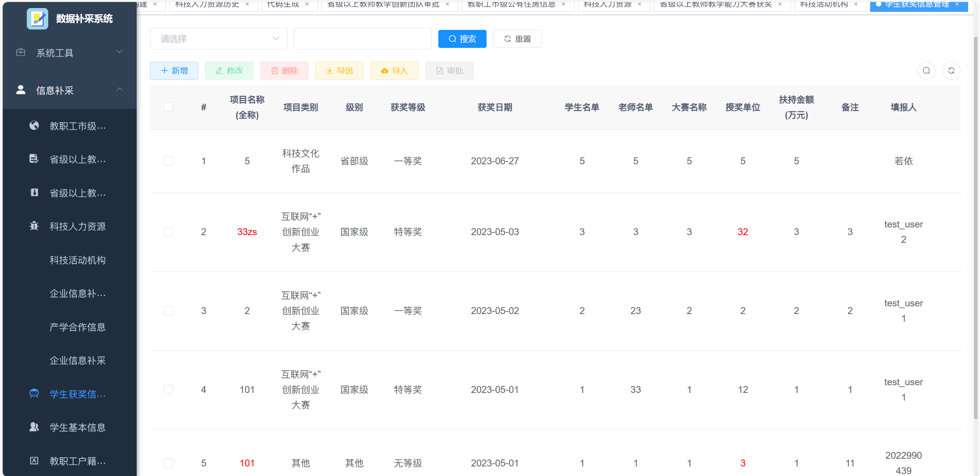
Task: Check the row 1 checkbox (若依)
Action: click(168, 161)
